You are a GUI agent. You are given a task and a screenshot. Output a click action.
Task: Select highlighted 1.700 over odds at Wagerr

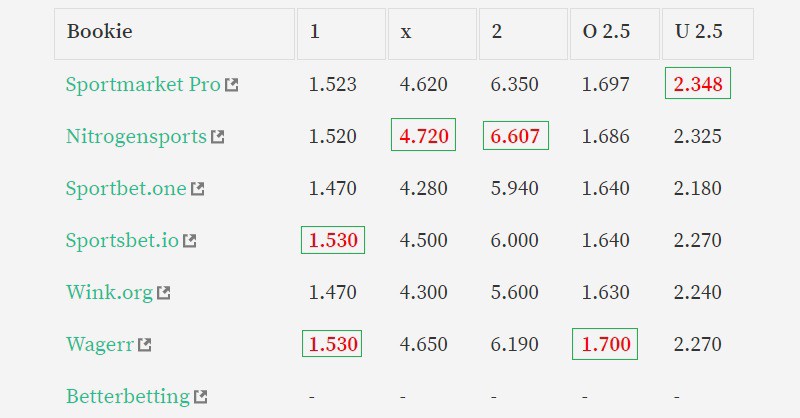[x=605, y=344]
